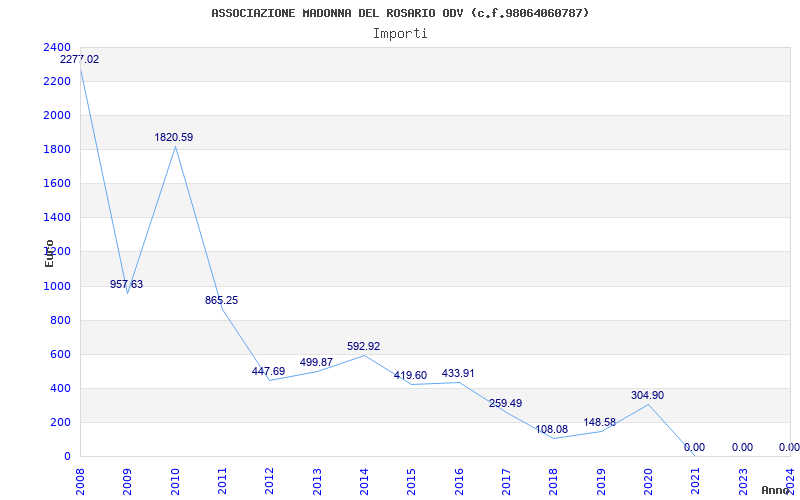Click the 592.92 data label
This screenshot has width=800, height=500.
363,346
